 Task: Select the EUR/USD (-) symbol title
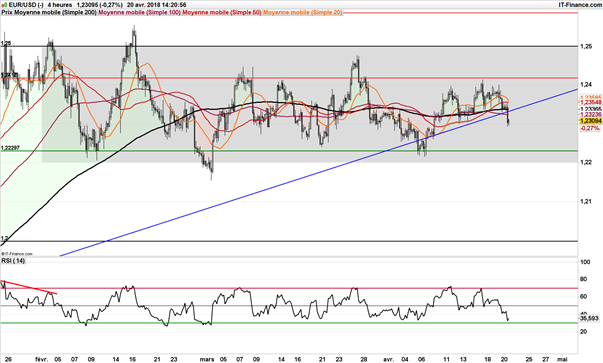click(x=25, y=5)
